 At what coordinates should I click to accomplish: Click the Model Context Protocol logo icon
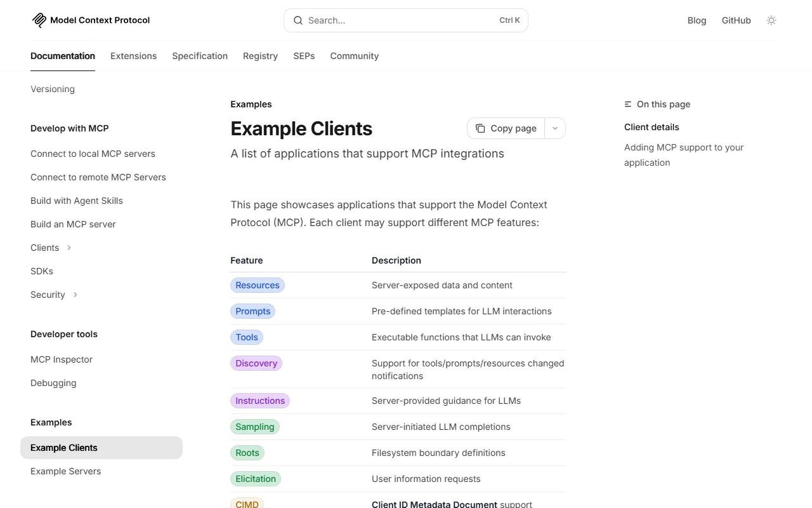tap(39, 20)
